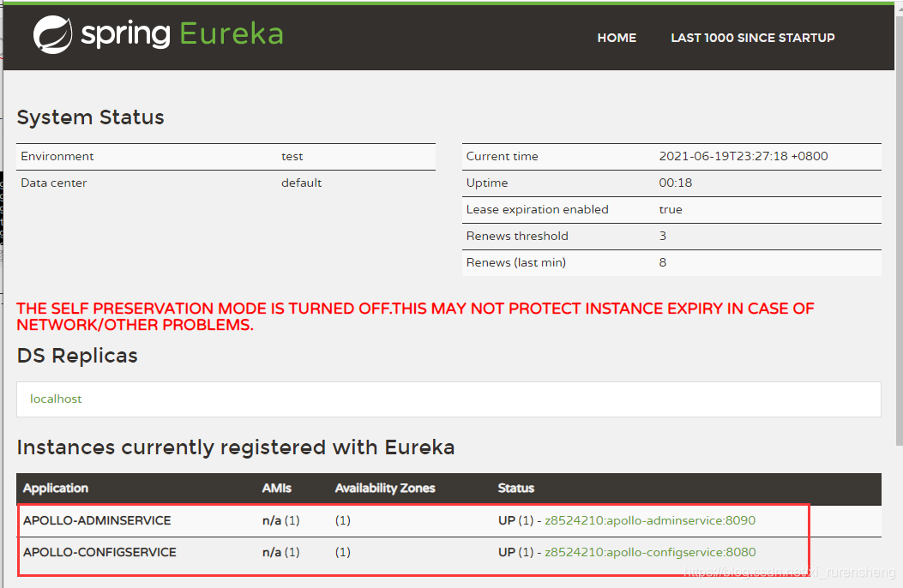Select the APOLLO-CONFIGSERVICE application name

[99, 552]
